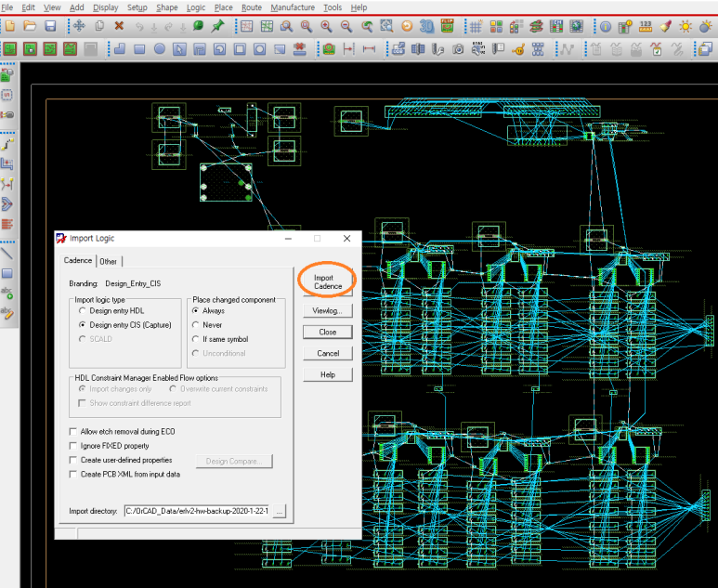718x588 pixels.
Task: Select the add circle shape icon
Action: (x=159, y=49)
